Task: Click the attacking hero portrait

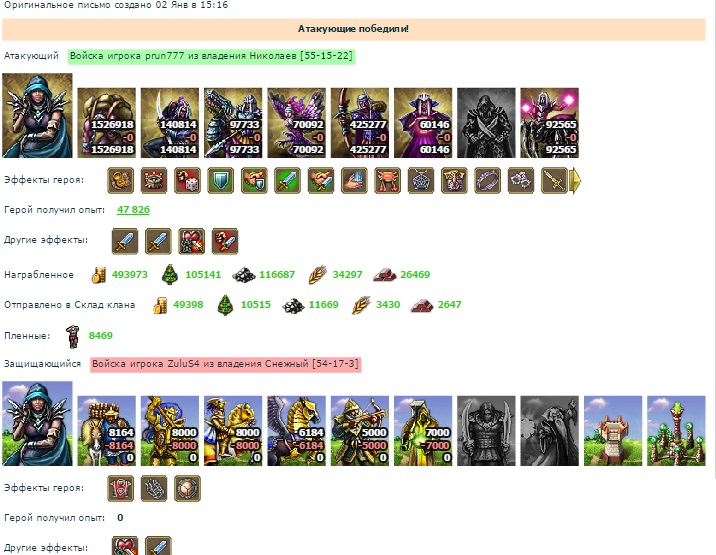Action: point(37,116)
